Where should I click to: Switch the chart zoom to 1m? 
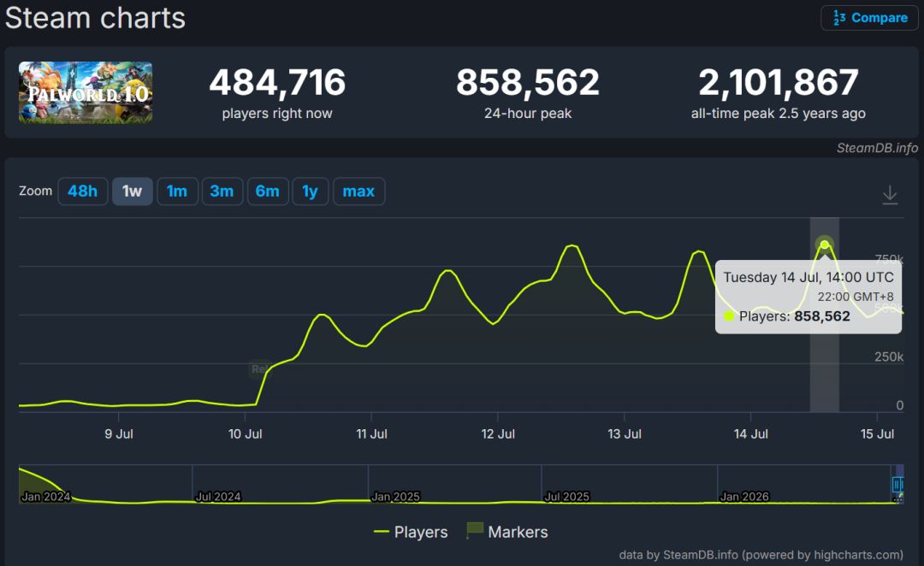click(177, 192)
